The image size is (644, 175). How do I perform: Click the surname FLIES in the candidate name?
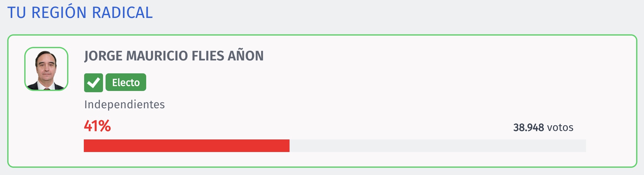click(208, 56)
